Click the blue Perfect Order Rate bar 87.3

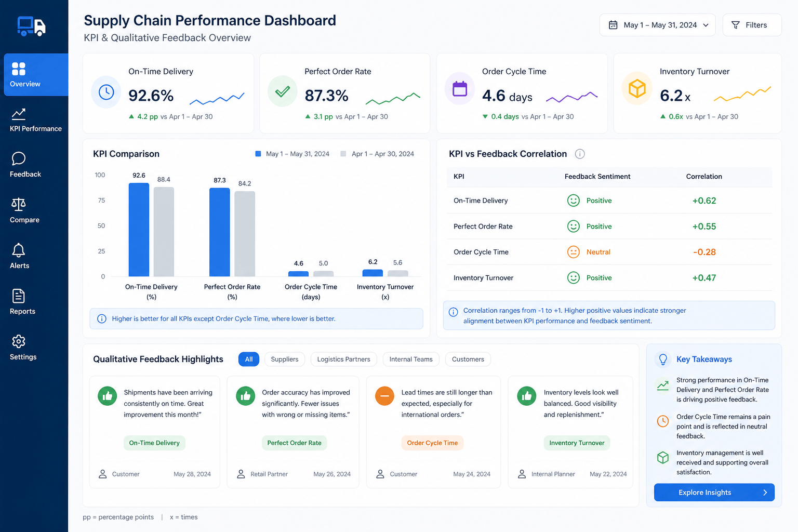point(220,232)
